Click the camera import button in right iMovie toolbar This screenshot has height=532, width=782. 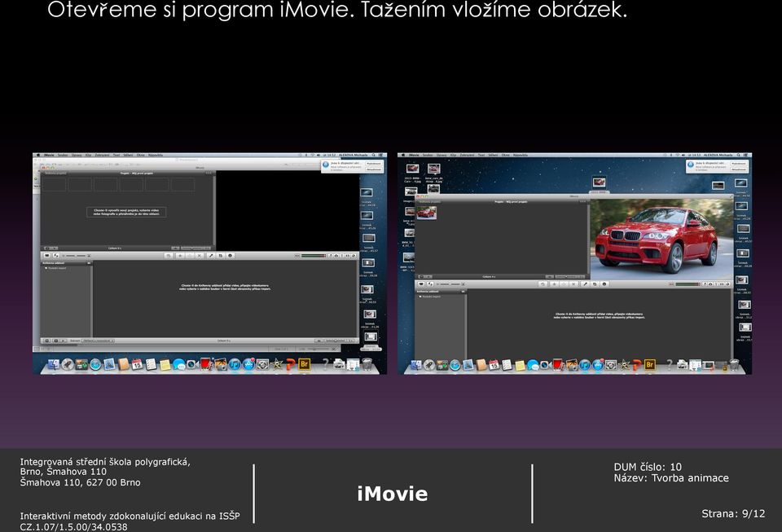[421, 284]
